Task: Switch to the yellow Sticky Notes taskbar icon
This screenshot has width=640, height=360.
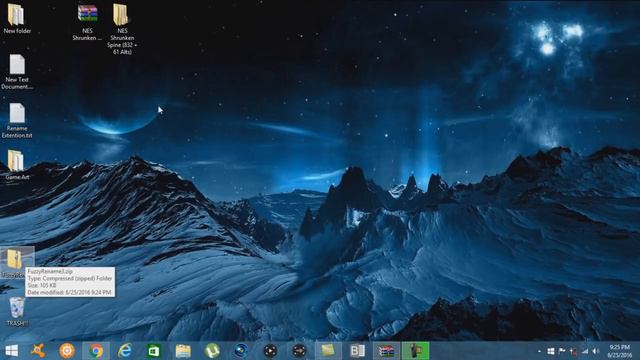Action: click(328, 351)
